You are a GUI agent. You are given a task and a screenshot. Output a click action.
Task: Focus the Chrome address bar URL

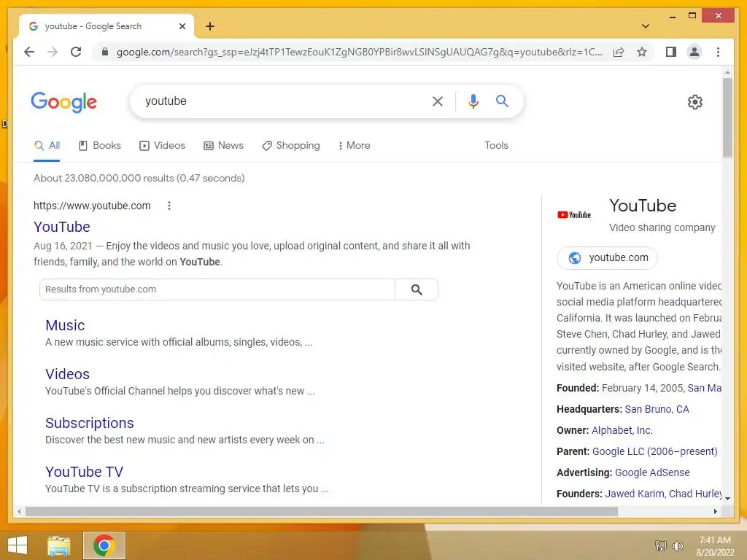[359, 52]
